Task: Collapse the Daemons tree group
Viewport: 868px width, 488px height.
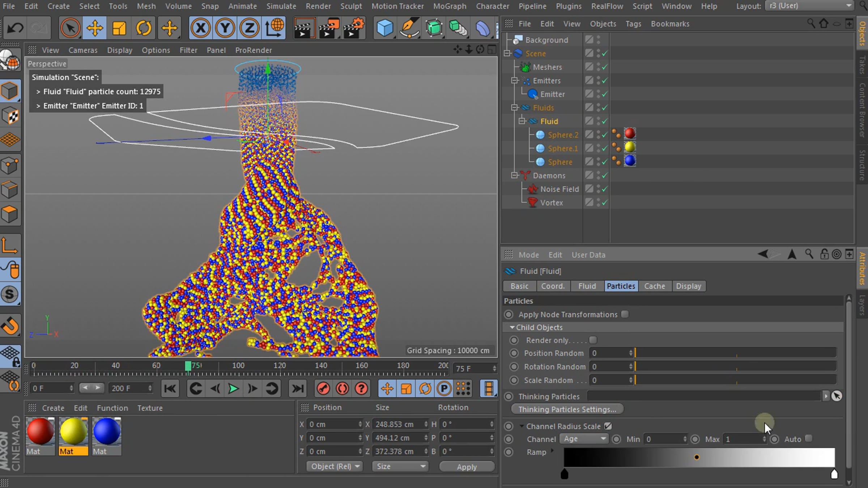Action: pyautogui.click(x=514, y=175)
